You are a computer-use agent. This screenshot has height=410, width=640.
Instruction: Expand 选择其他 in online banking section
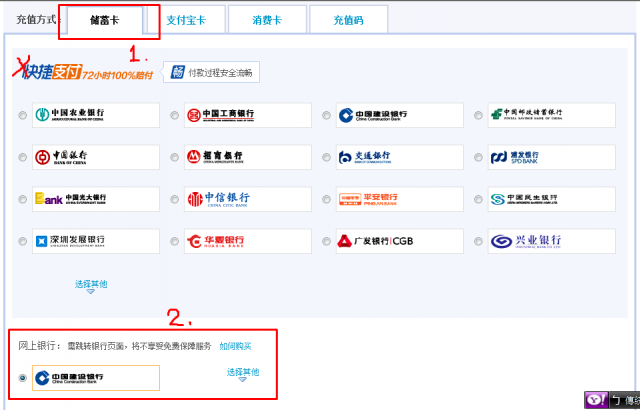click(243, 374)
